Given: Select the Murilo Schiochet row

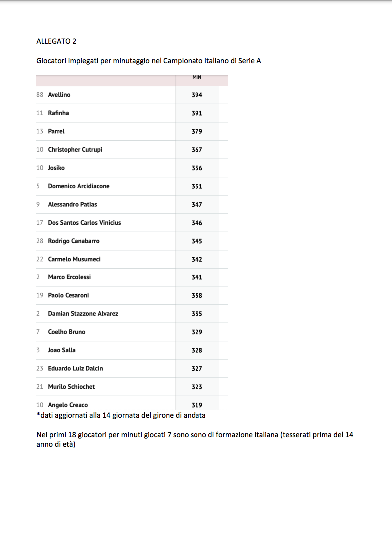Looking at the screenshot, I should [x=71, y=387].
